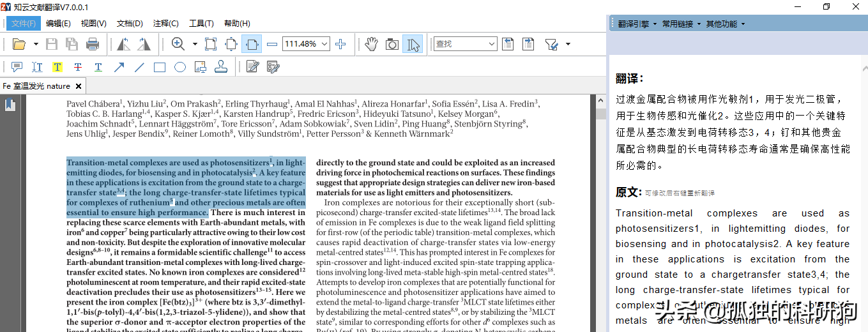Image resolution: width=868 pixels, height=332 pixels.
Task: Click the zoom out minus button
Action: [272, 44]
